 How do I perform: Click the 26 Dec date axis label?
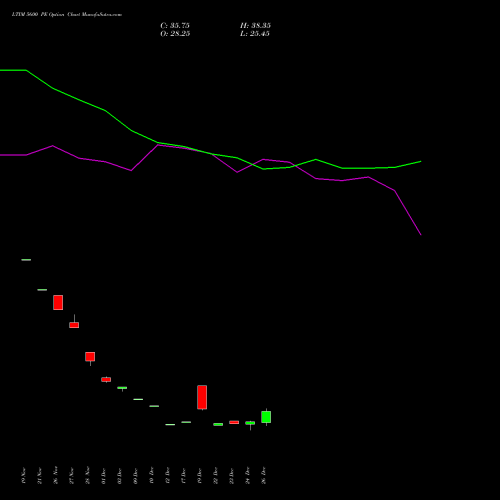[x=264, y=475]
